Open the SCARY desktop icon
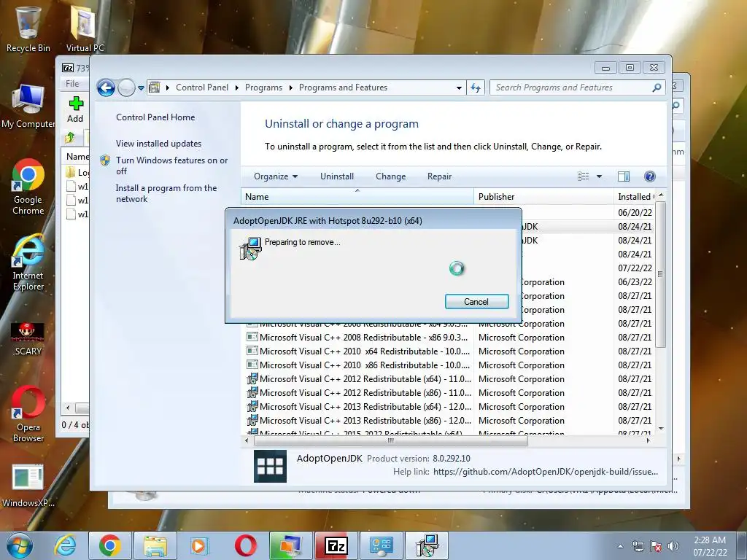 coord(28,339)
